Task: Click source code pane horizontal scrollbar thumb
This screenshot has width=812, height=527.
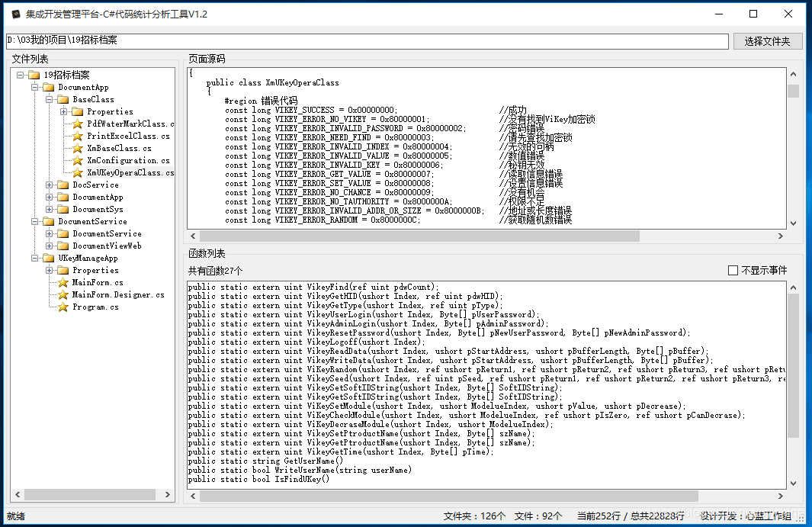Action: coord(419,236)
